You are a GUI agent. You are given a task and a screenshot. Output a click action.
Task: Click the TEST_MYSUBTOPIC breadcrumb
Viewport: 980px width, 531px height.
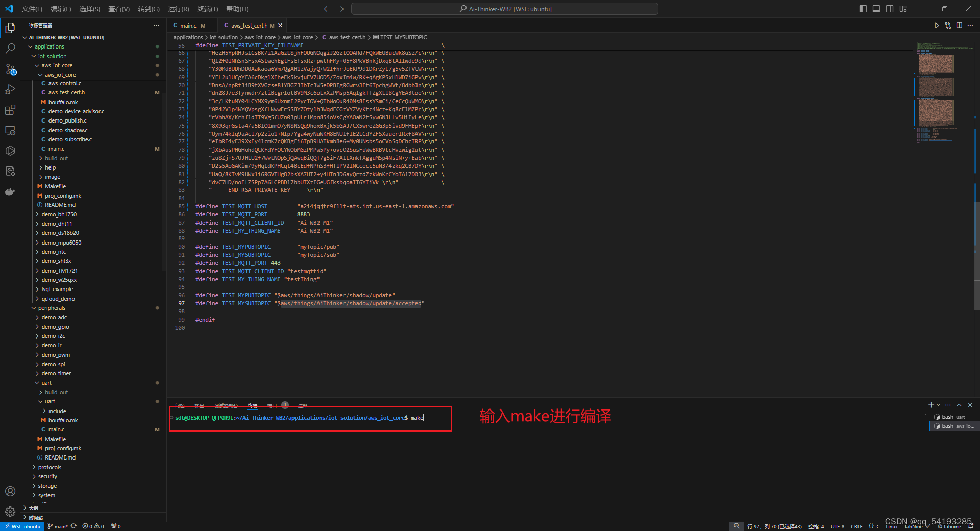pyautogui.click(x=400, y=37)
